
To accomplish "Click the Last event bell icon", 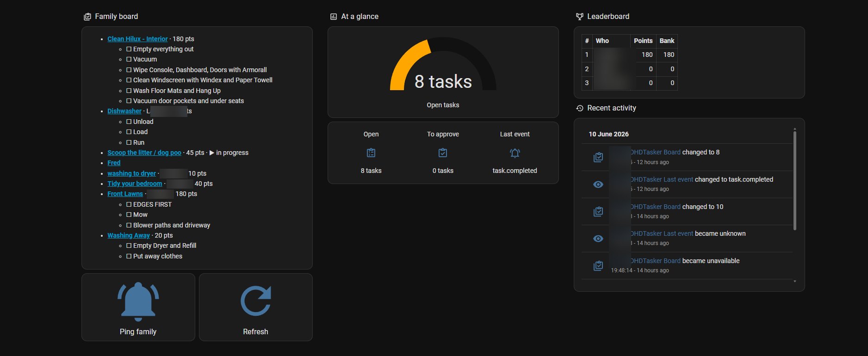I will pos(515,153).
